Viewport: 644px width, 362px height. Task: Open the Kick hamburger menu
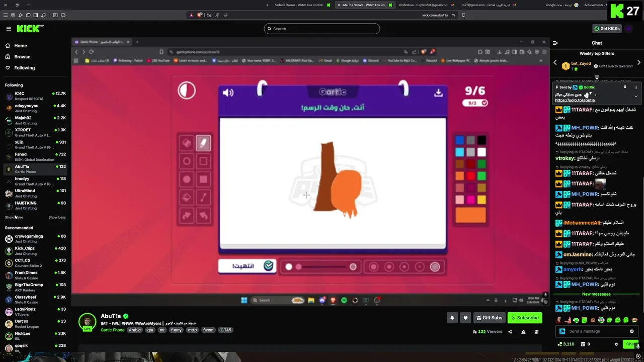click(x=9, y=29)
